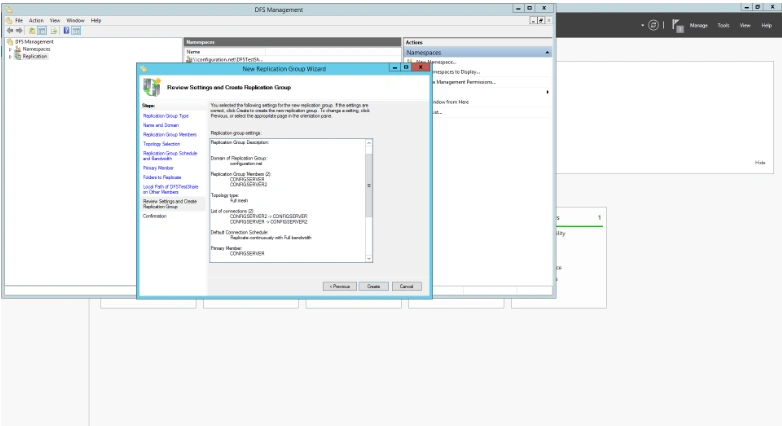Toggle the Show/Hide Action Pane toolbar icon
Screen dimensions: 782x426
[x=76, y=31]
